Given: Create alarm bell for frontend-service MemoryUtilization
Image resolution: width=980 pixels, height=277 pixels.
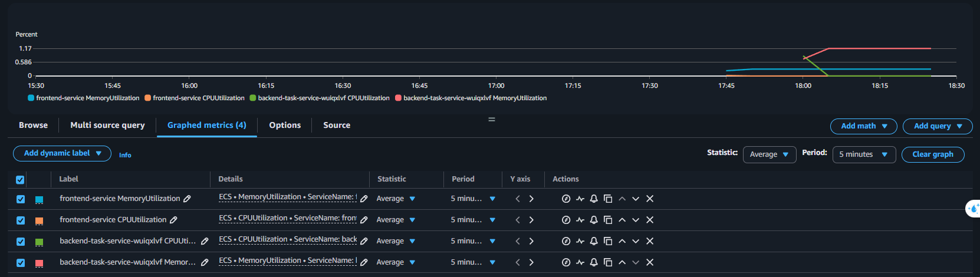Looking at the screenshot, I should (x=594, y=199).
